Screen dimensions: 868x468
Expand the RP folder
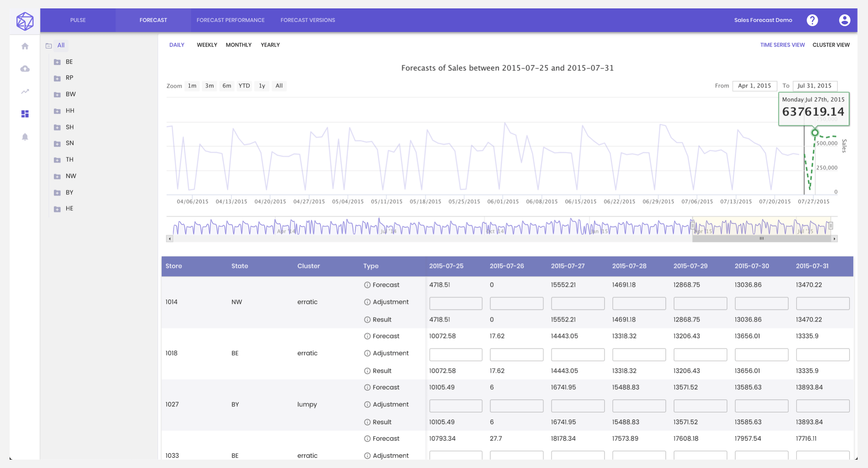coord(57,78)
